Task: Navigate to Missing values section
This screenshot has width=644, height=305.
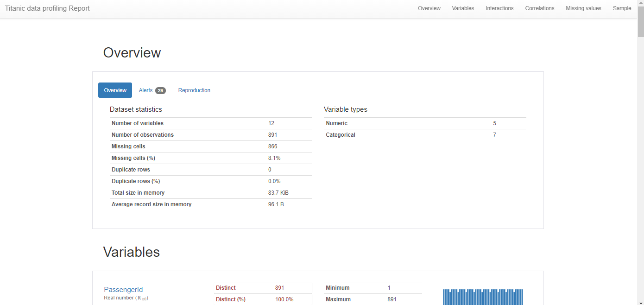Action: point(583,8)
